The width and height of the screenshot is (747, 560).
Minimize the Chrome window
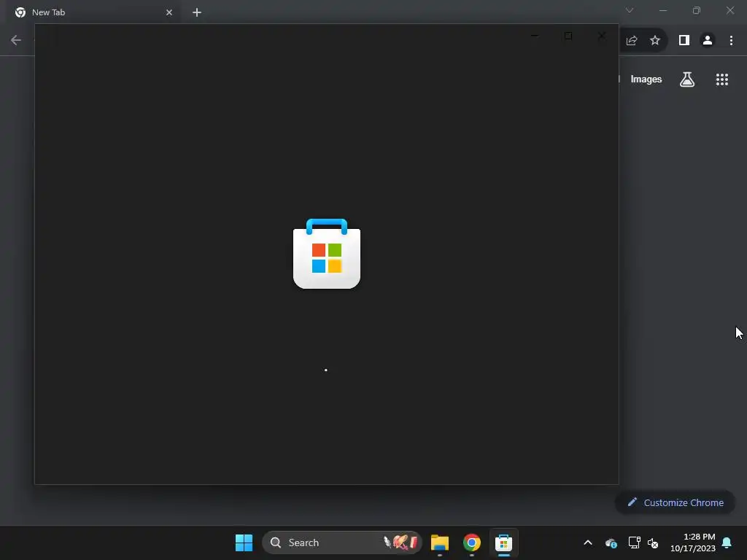pos(663,10)
